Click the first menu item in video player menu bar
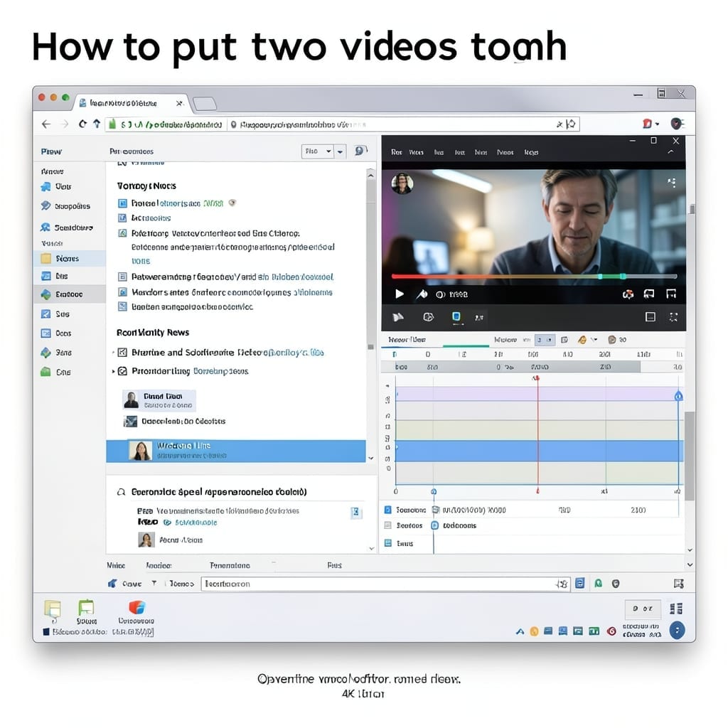 (396, 152)
